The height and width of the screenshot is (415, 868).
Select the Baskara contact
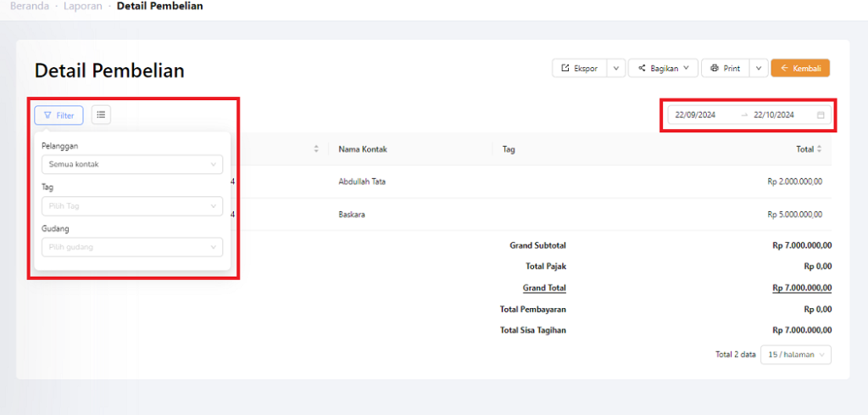coord(352,215)
